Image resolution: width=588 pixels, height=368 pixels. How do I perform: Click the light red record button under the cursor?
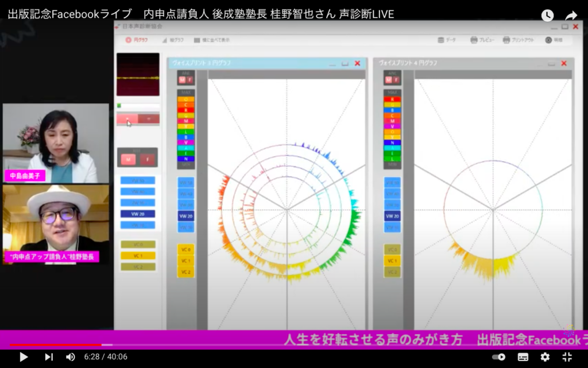[127, 119]
